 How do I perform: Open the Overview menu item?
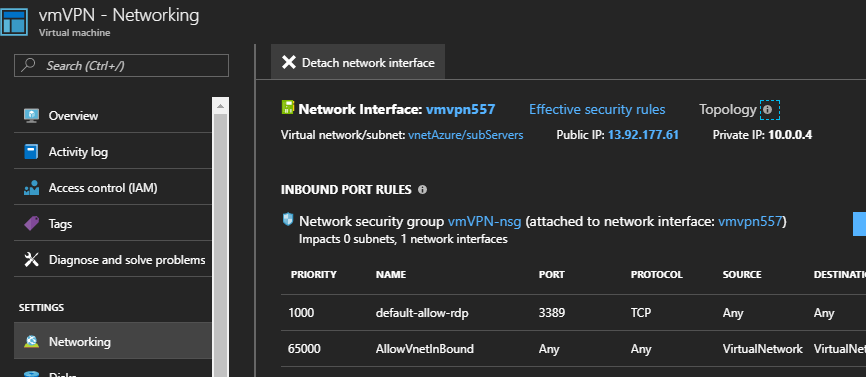[113, 115]
